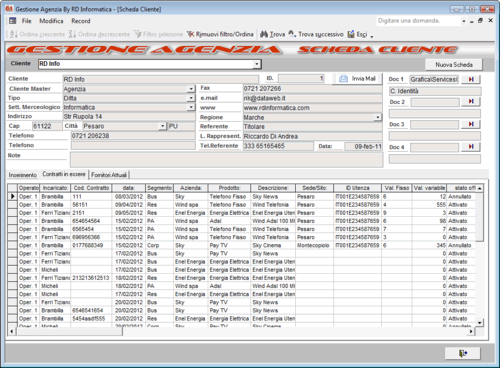
Task: Click the Fax number field
Action: (313, 89)
